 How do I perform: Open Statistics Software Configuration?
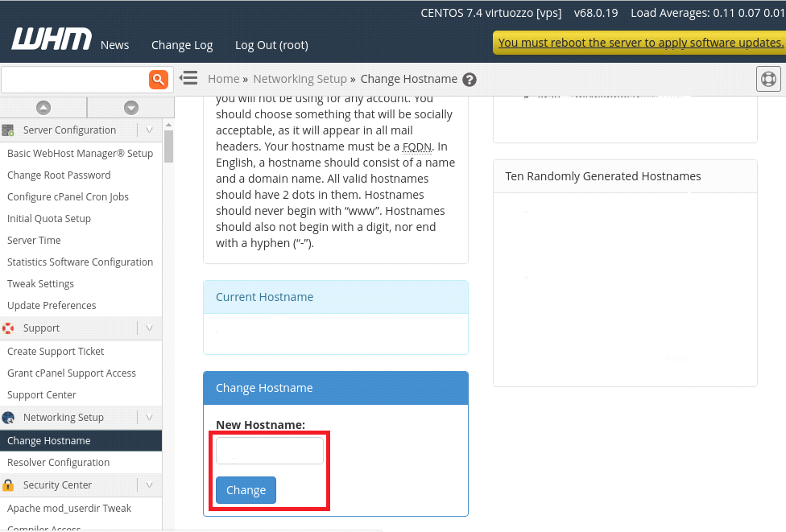click(x=81, y=262)
